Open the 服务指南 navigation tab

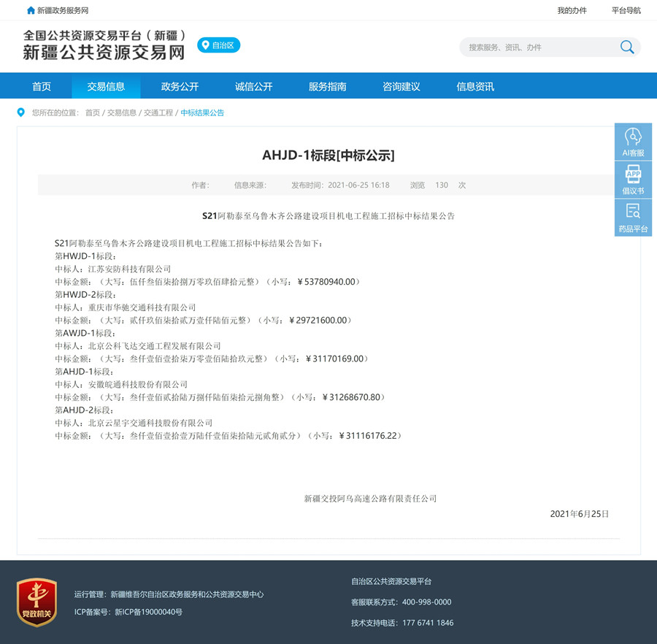(327, 86)
